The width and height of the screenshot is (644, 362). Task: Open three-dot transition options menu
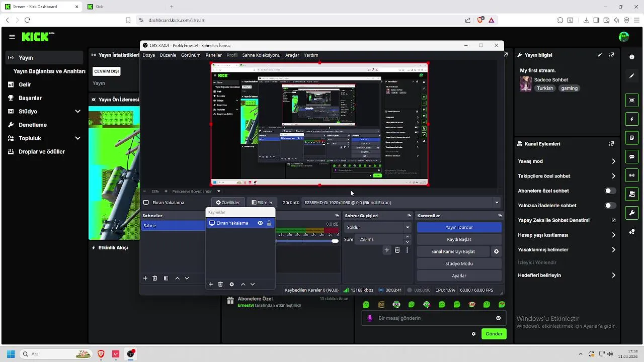point(407,250)
